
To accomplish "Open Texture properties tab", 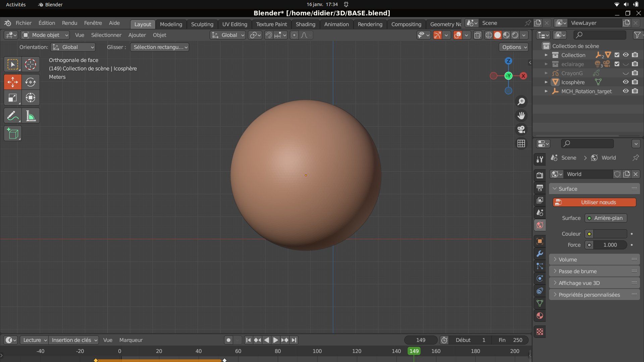I will pyautogui.click(x=540, y=332).
